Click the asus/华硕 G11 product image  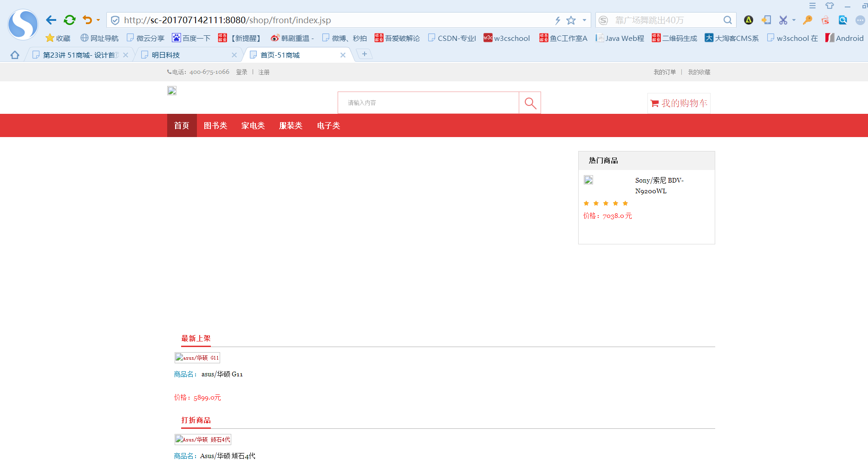click(197, 357)
